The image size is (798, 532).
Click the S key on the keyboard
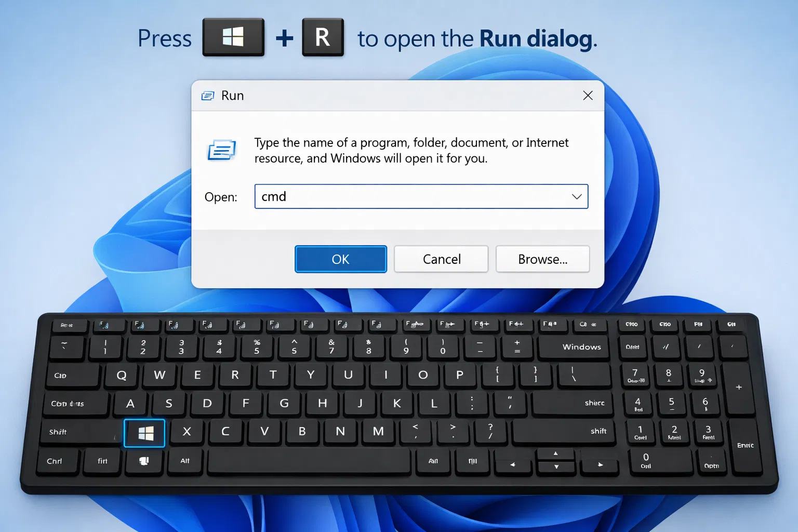[169, 404]
